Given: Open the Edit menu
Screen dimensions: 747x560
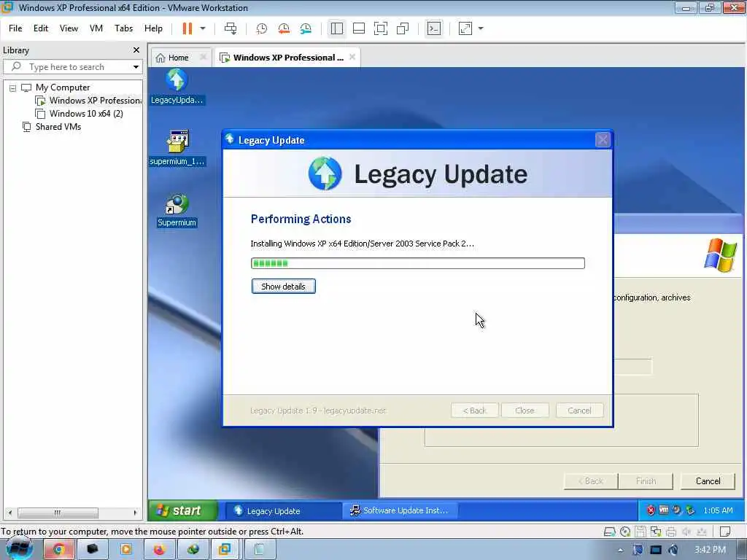Looking at the screenshot, I should tap(41, 28).
